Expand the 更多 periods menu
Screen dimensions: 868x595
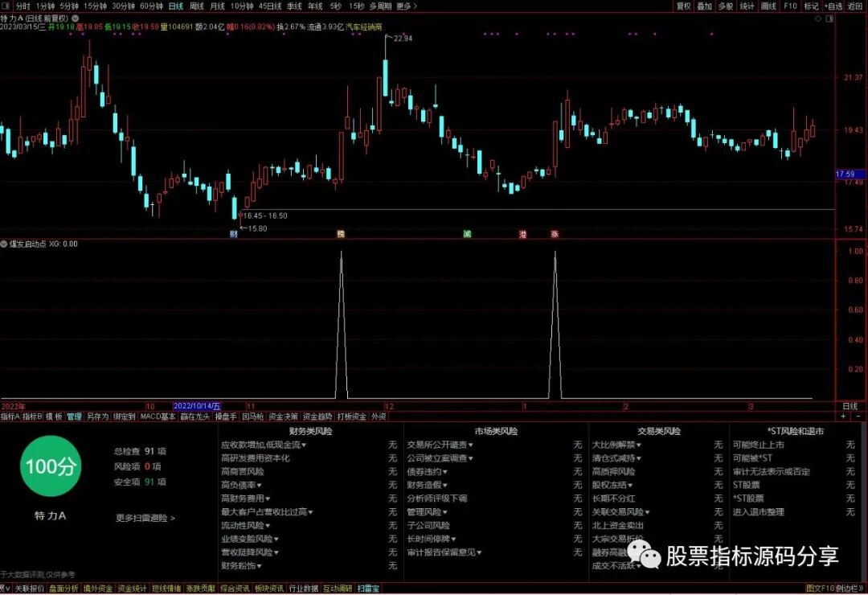pos(407,6)
